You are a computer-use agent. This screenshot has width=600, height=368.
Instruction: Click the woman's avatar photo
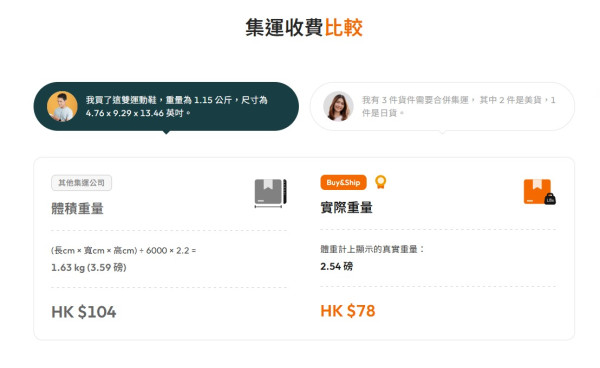point(338,106)
